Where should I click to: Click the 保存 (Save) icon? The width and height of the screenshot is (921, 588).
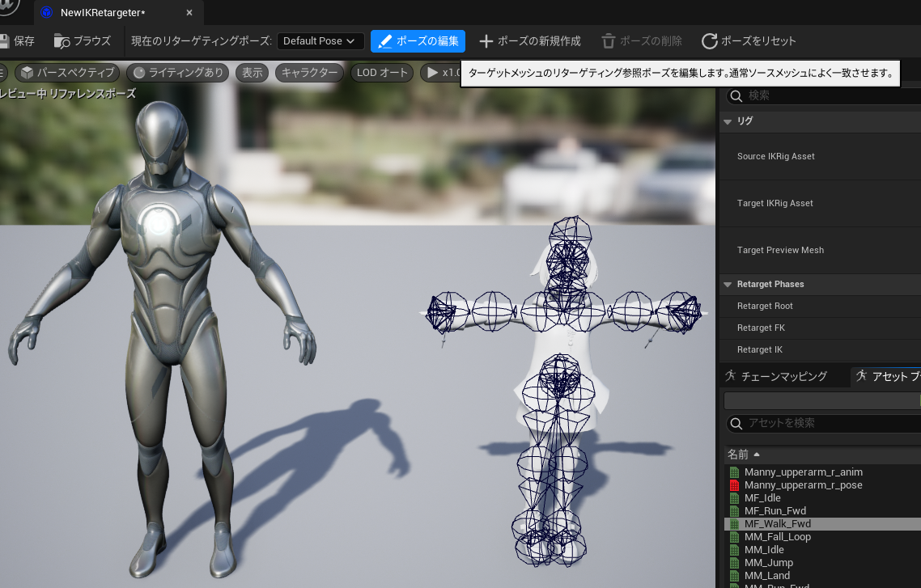tap(4, 40)
